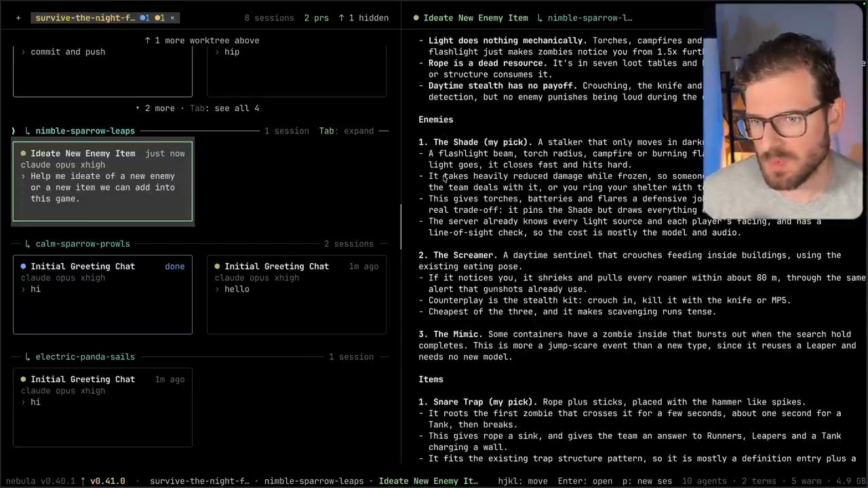
Task: Open the "2 prs" indicator
Action: [316, 18]
